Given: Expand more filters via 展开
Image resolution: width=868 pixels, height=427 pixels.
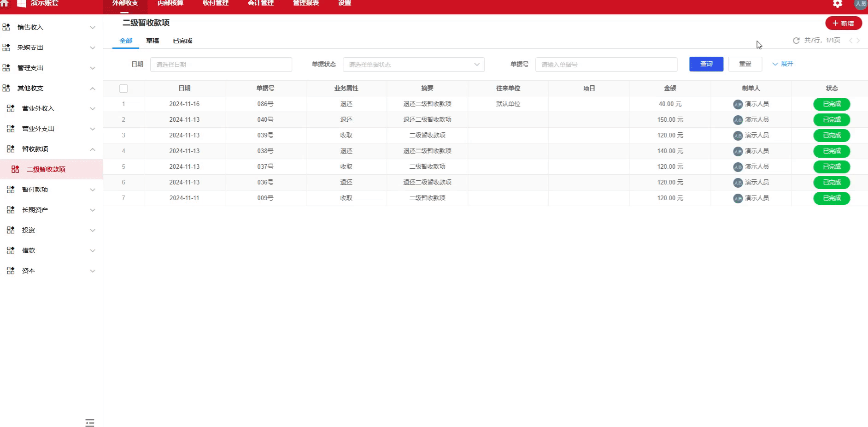Looking at the screenshot, I should 783,64.
